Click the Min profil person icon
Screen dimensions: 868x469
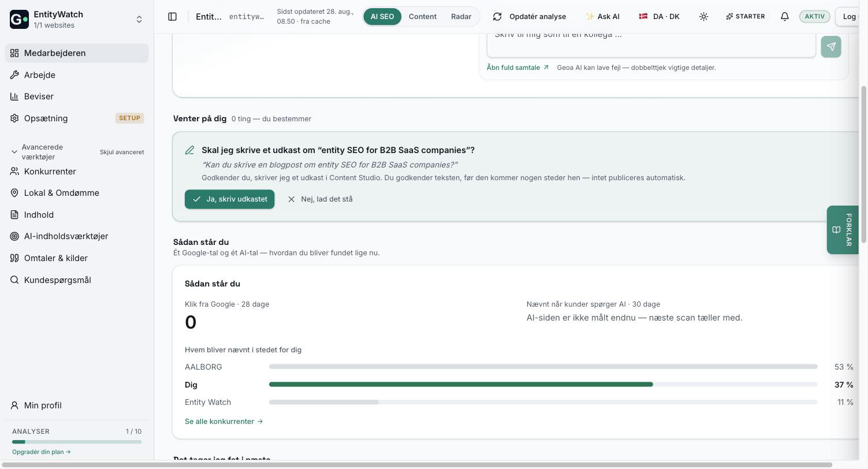pyautogui.click(x=14, y=405)
